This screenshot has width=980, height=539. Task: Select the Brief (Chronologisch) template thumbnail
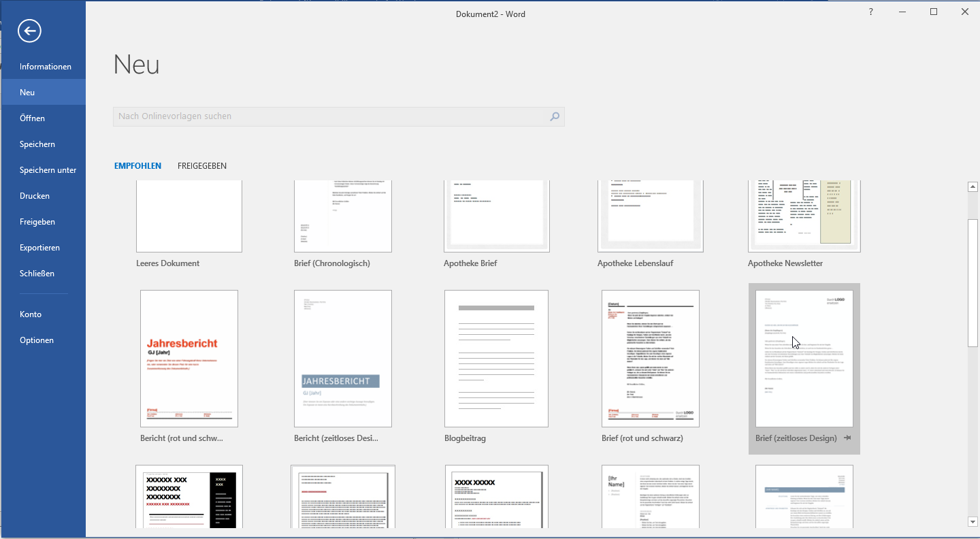(x=343, y=216)
